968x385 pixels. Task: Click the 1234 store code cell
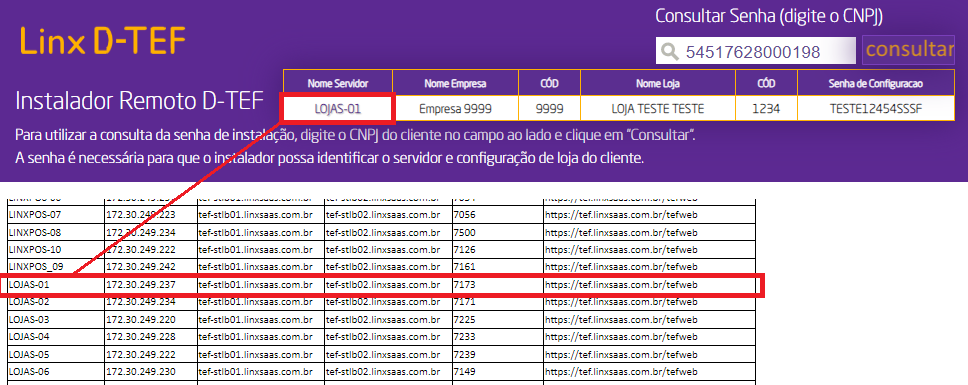point(766,109)
